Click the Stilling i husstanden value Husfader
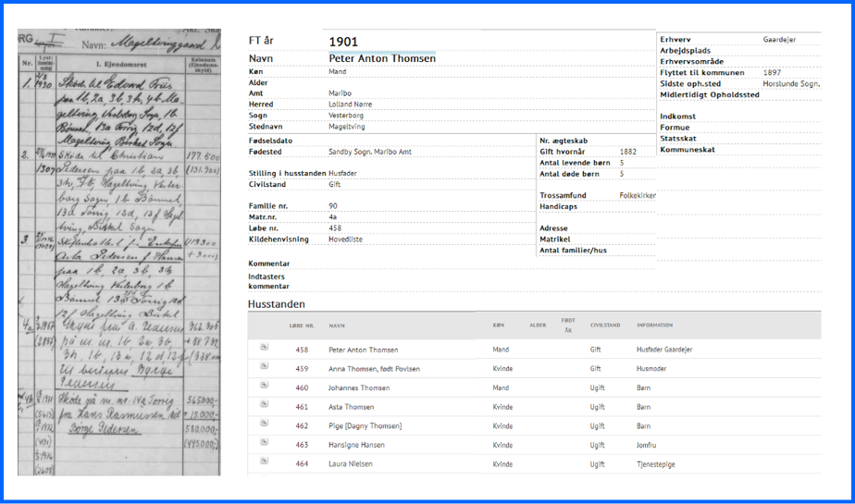Screen dimensions: 855x504 pos(342,174)
